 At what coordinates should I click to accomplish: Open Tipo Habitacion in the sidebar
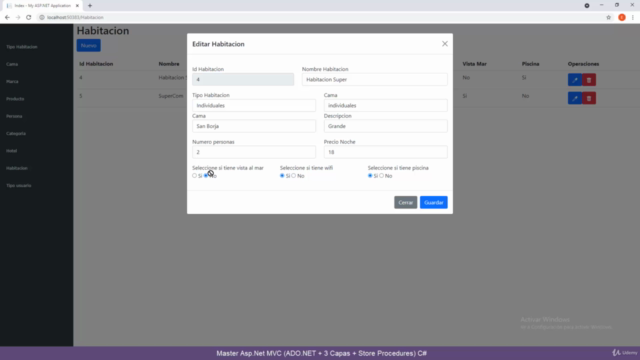(22, 47)
